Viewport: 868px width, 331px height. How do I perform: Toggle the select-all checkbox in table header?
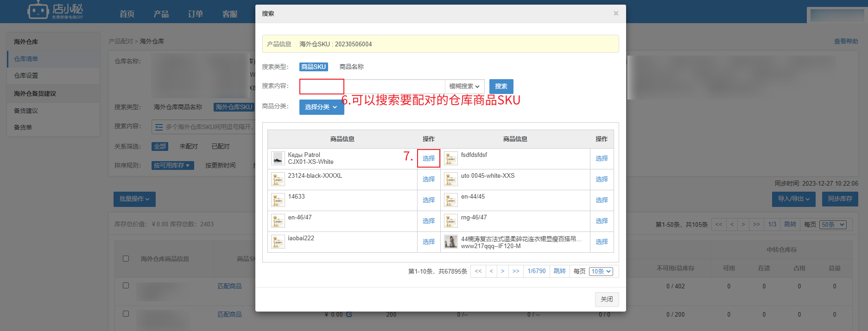click(x=126, y=258)
